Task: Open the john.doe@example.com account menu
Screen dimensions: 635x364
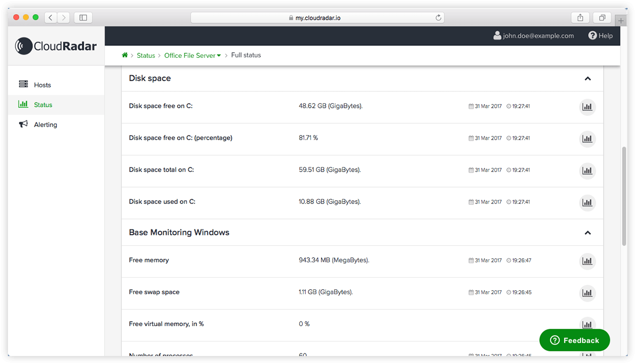Action: 534,35
